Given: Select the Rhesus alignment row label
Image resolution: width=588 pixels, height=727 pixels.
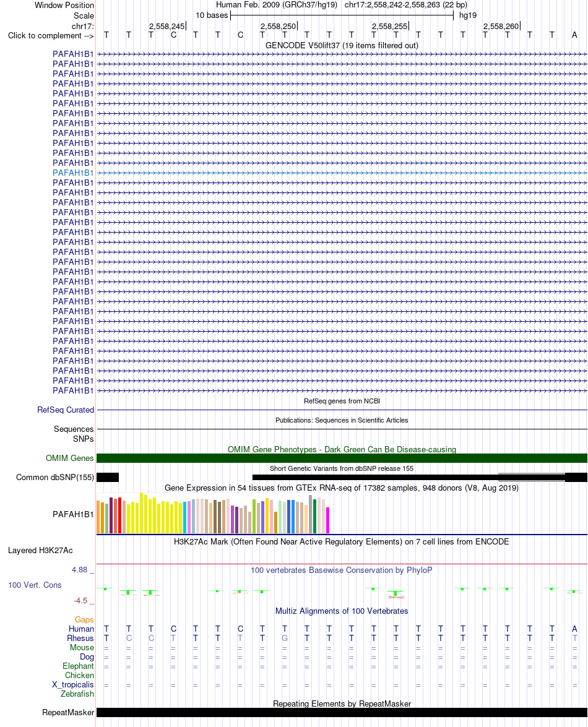Looking at the screenshot, I should click(80, 638).
